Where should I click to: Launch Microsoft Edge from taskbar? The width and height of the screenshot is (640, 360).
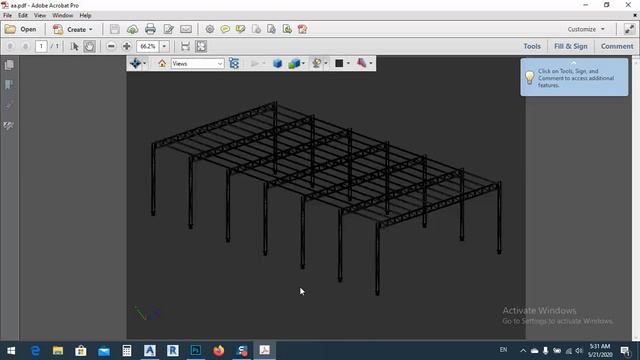[36, 351]
